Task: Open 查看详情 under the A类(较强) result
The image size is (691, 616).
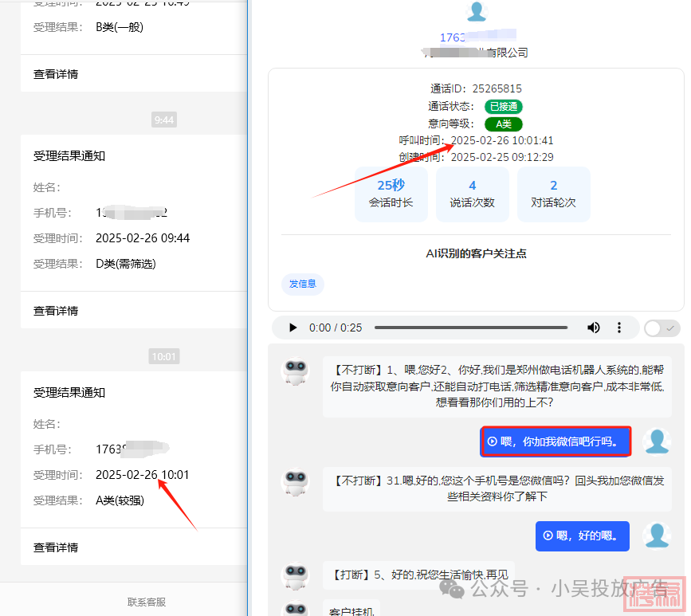Action: pos(56,547)
